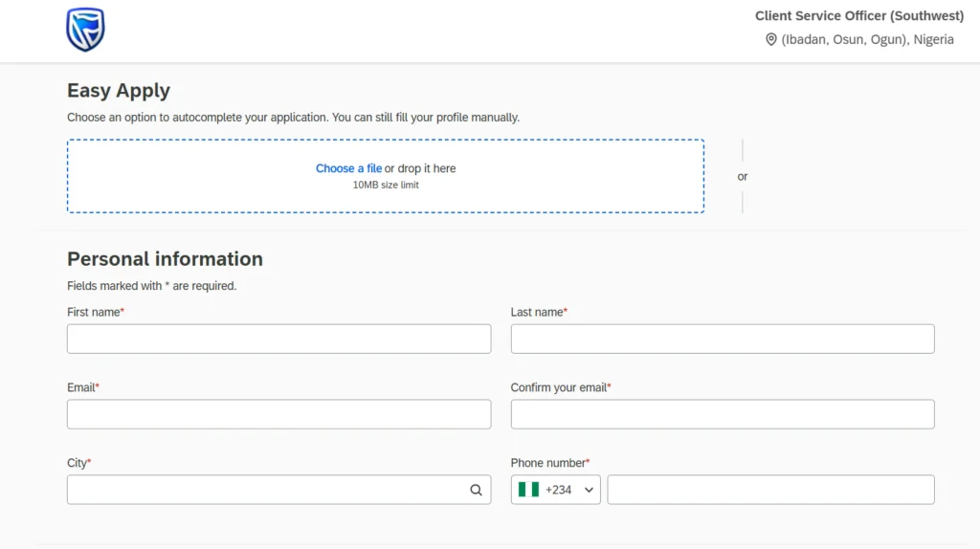Viewport: 980px width, 549px height.
Task: Click the 10MB size limit text
Action: click(x=386, y=185)
